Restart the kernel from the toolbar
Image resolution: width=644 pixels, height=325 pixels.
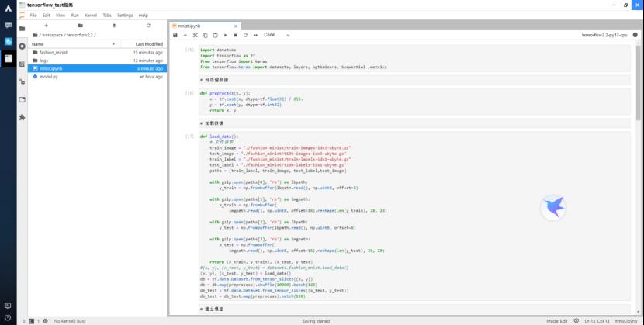tap(245, 35)
